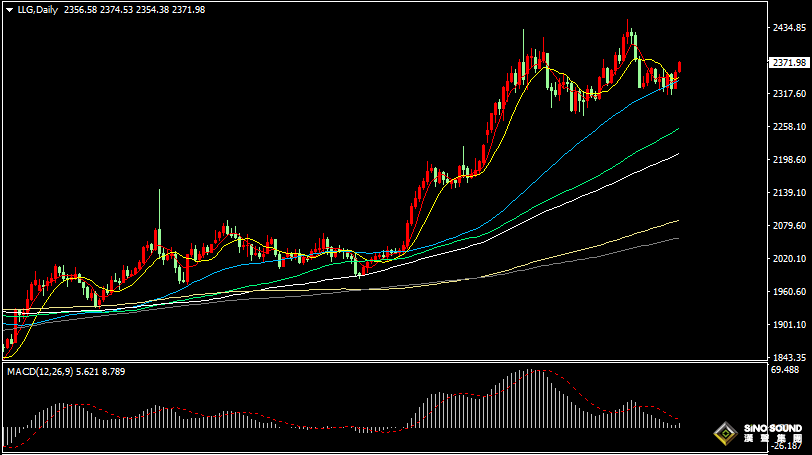Click the 2434.85 price axis label
The image size is (812, 455).
coord(788,28)
